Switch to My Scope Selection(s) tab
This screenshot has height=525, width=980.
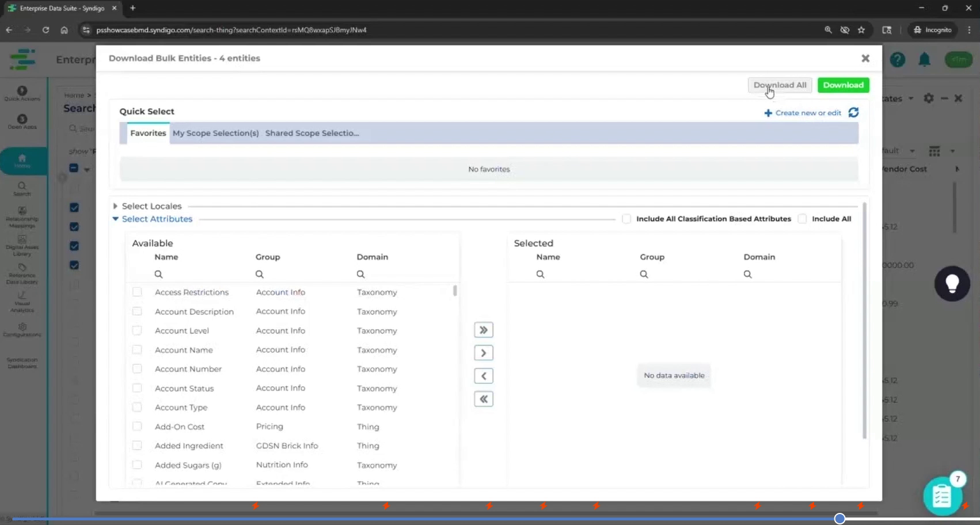click(215, 133)
